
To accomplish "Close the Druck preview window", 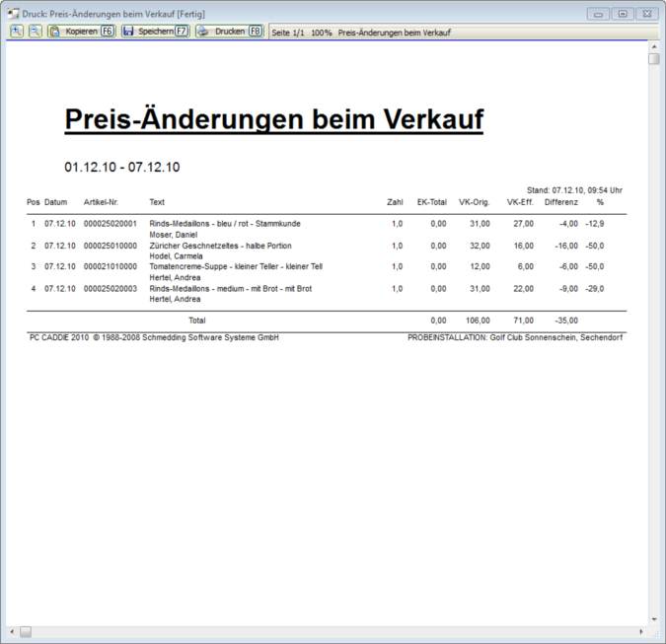I will pyautogui.click(x=647, y=14).
